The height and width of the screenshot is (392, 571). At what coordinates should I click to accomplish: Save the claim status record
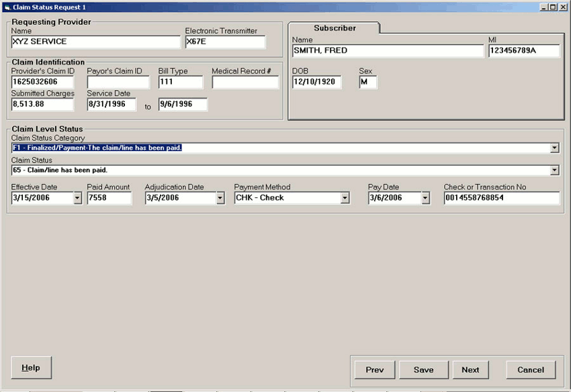423,369
